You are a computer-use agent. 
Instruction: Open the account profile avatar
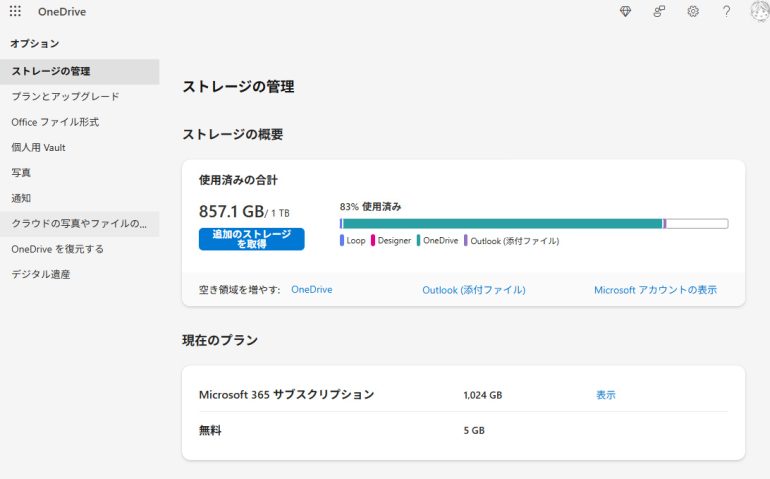759,11
